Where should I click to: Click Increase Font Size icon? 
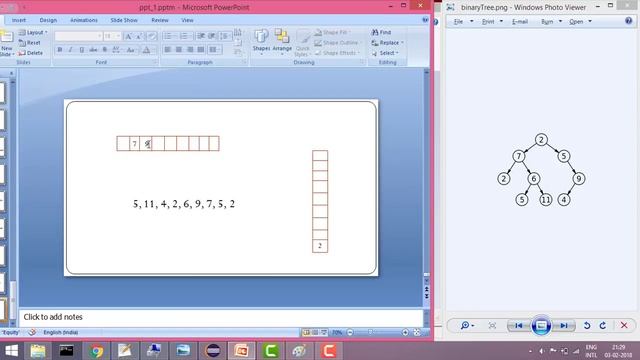coord(128,37)
